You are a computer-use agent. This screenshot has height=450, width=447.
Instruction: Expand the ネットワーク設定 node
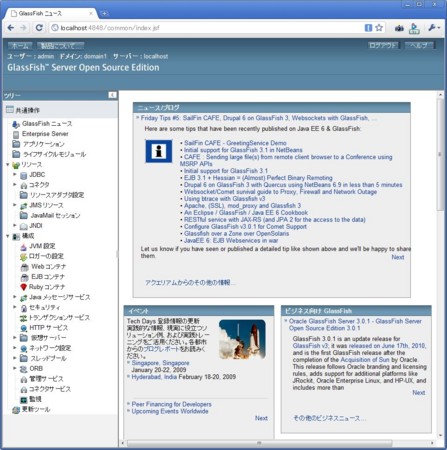[15, 348]
